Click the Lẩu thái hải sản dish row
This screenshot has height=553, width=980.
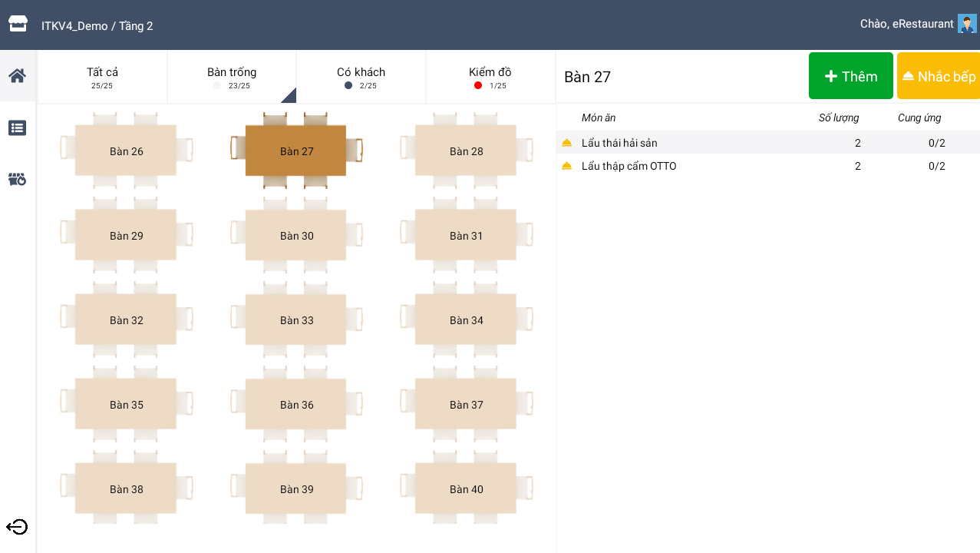[x=768, y=143]
